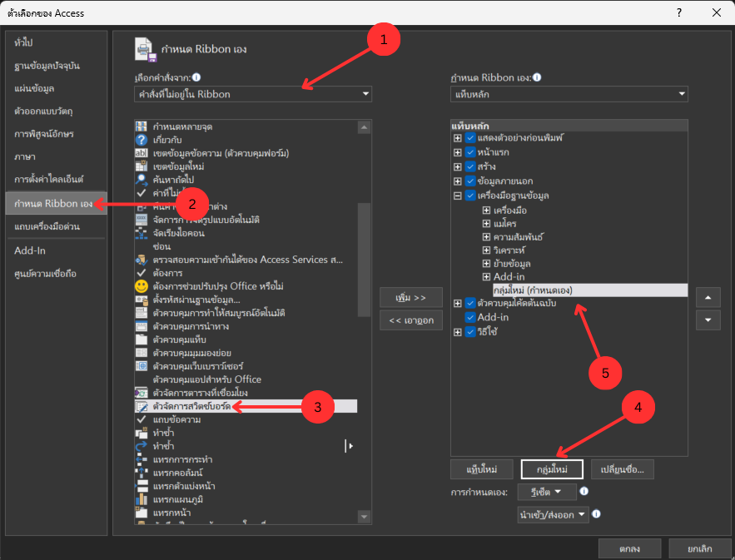Select the แทรกแผนภูมi chart icon
The height and width of the screenshot is (560, 735).
(x=142, y=499)
